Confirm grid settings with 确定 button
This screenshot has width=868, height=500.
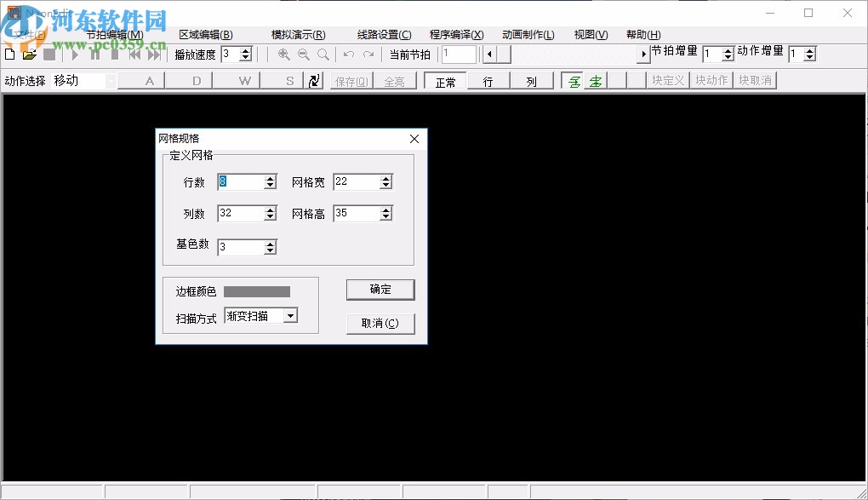click(380, 290)
